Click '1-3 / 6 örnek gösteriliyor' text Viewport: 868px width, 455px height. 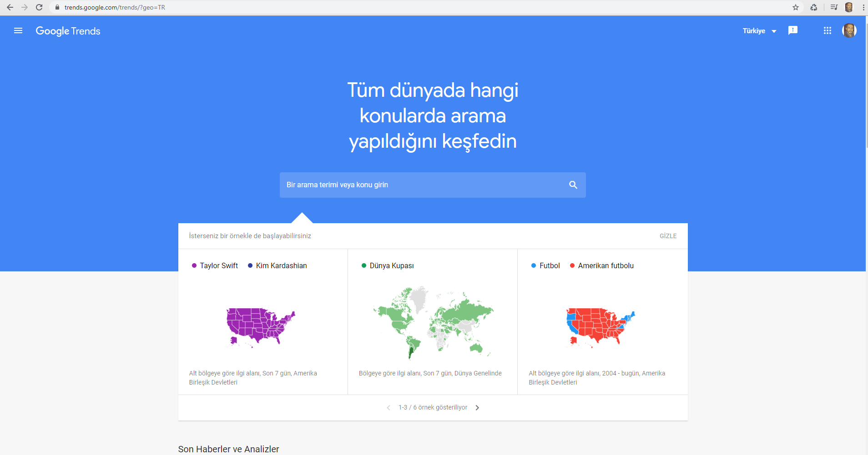pos(433,407)
